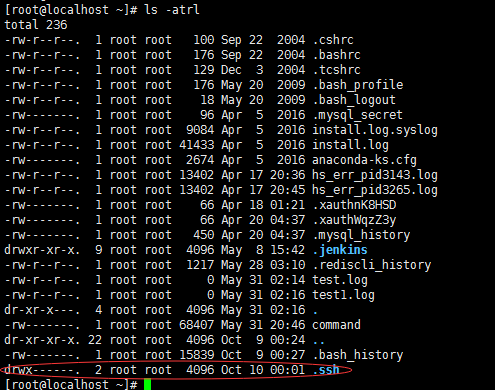The width and height of the screenshot is (495, 390).
Task: Click size 2674 on anaconda-ks.cfg row
Action: click(x=200, y=160)
